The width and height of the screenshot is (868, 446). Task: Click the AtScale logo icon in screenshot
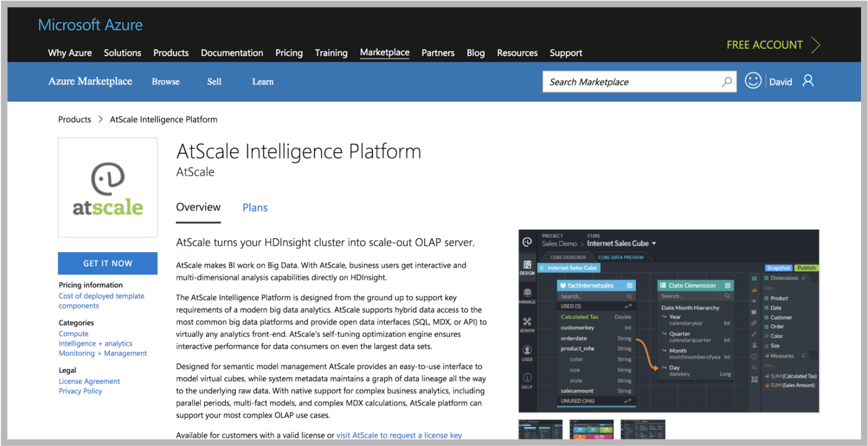[x=527, y=241]
